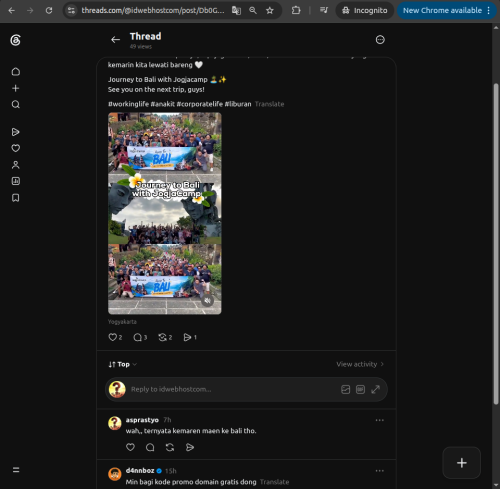Share asprastyo's comment
500x489 pixels.
tap(190, 447)
